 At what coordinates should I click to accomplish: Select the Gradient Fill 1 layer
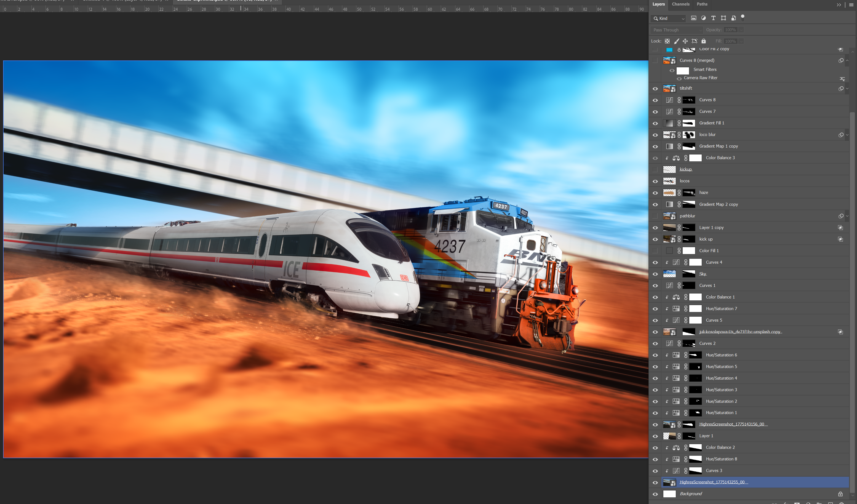point(749,123)
